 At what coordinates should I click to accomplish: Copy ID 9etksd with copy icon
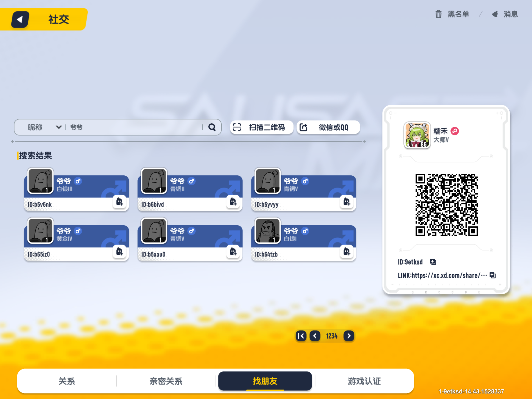(433, 262)
